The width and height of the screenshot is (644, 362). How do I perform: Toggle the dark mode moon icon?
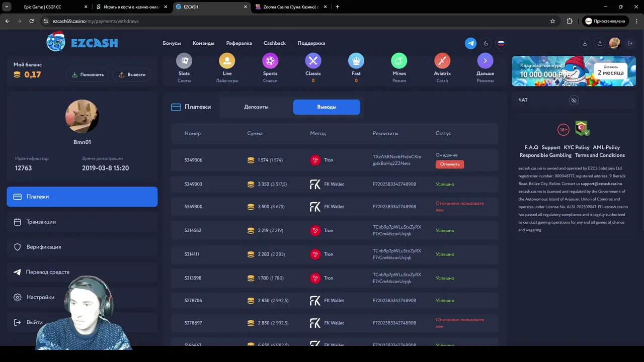point(486,43)
